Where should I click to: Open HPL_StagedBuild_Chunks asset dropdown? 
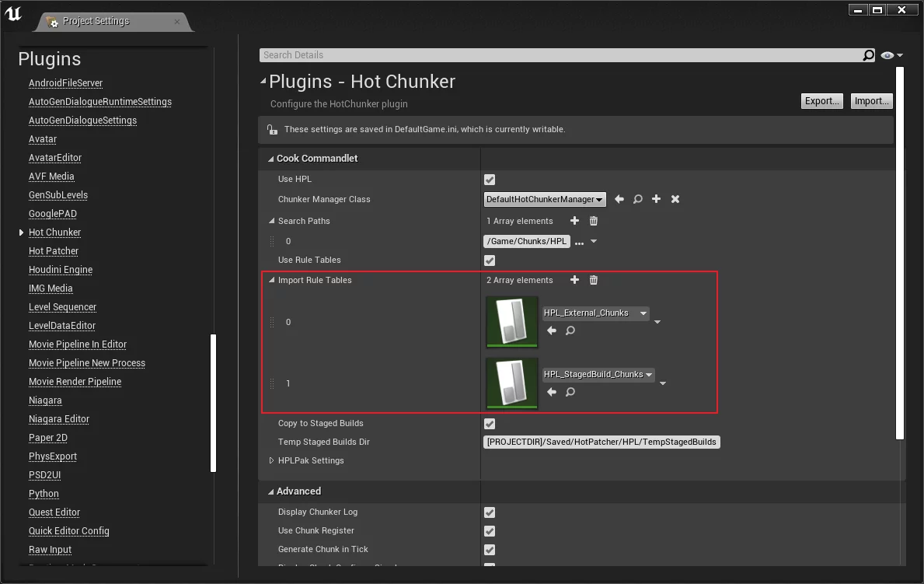click(x=598, y=375)
